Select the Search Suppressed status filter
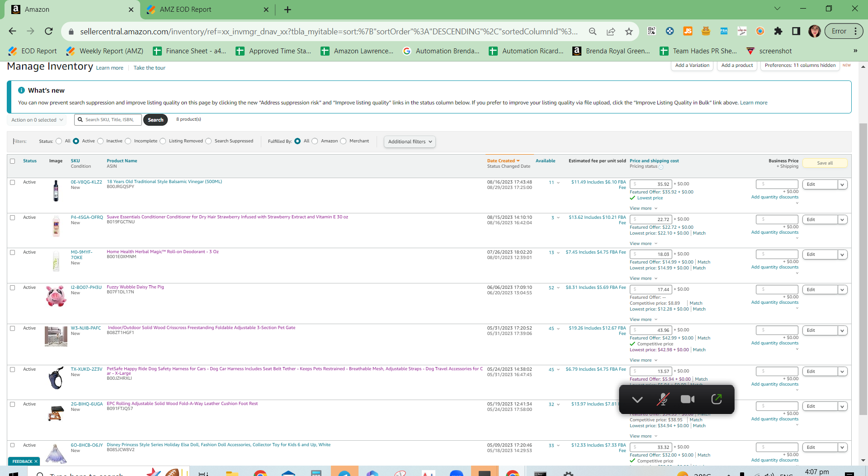This screenshot has width=868, height=476. [208, 141]
